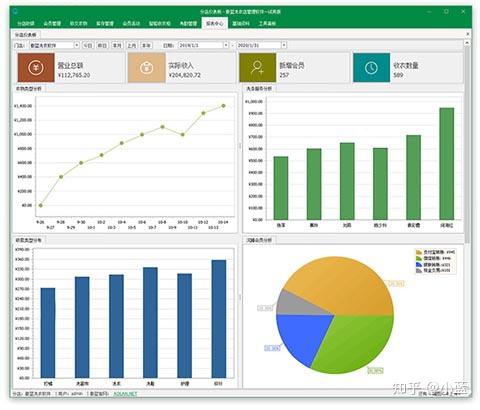480x410 pixels.
Task: Open the first ribbon tab on left
Action: [26, 23]
